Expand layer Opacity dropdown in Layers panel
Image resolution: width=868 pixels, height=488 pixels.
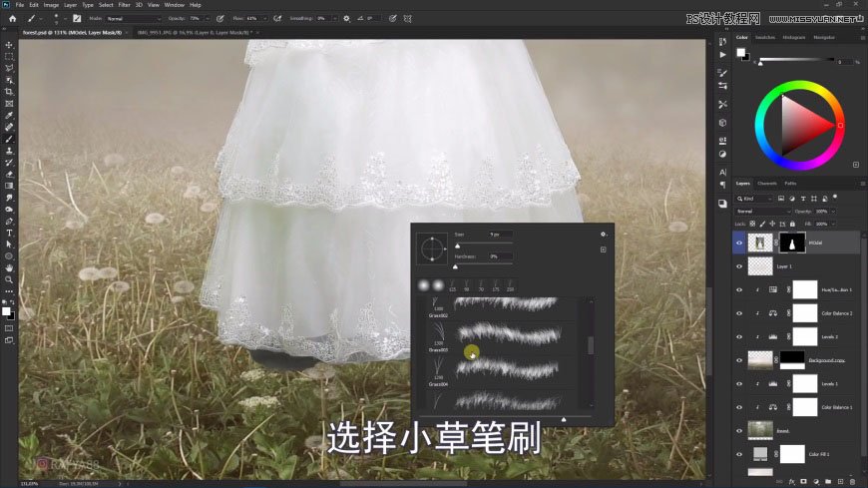833,211
